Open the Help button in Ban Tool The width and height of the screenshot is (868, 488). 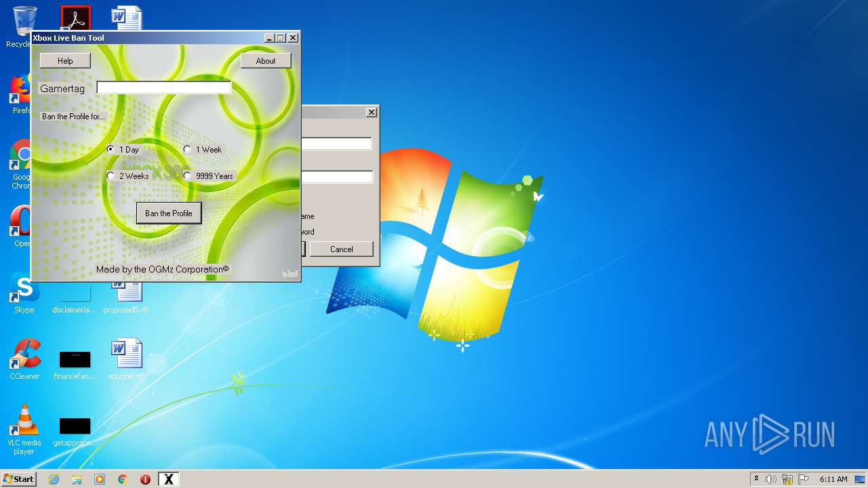[x=65, y=61]
